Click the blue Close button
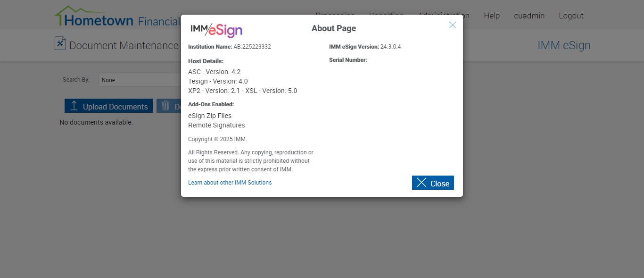644x278 pixels. pos(433,183)
